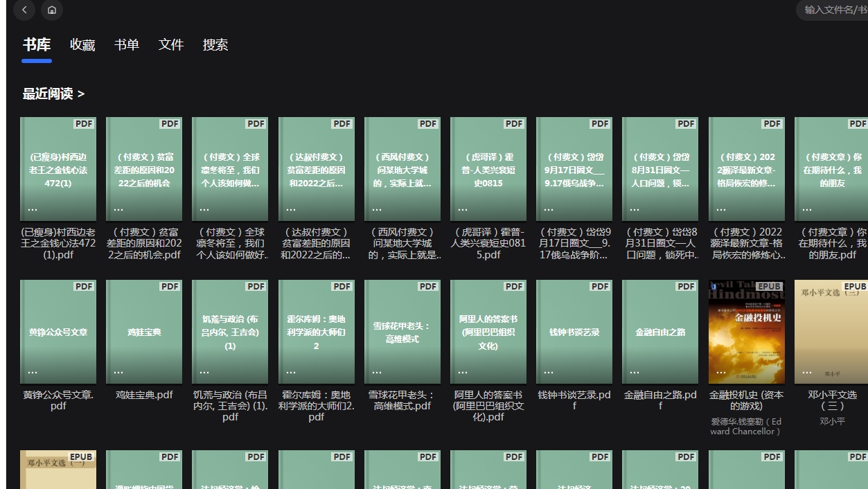Open more options on 鸡娃宝典 cover

[118, 373]
